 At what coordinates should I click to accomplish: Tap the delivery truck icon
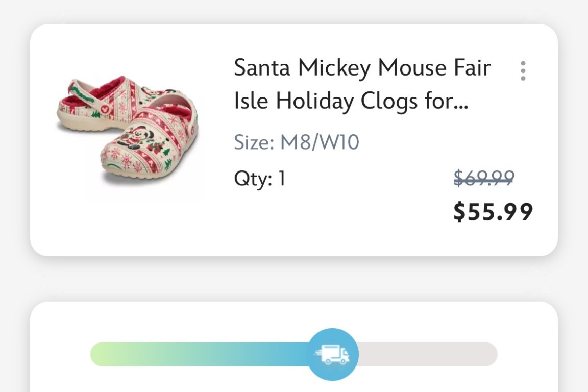(333, 354)
